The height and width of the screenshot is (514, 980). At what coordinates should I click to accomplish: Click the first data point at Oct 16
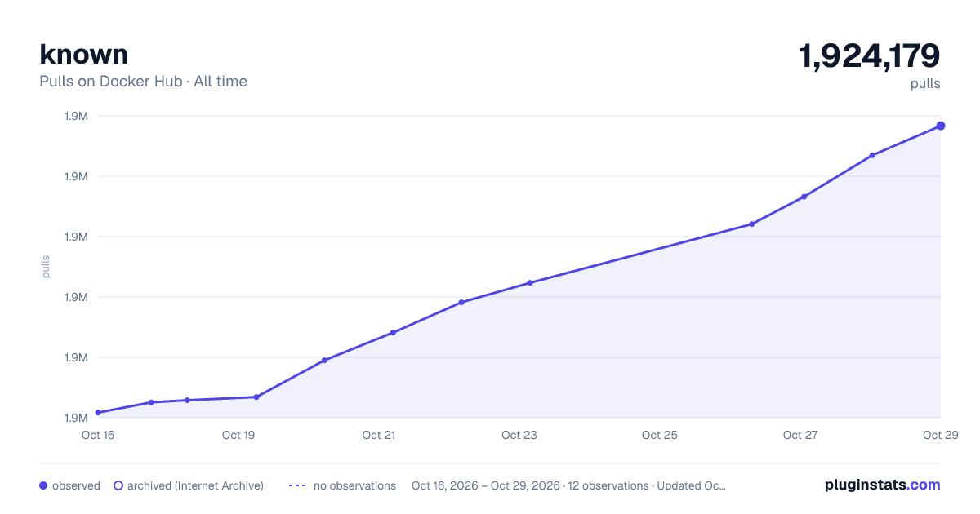(98, 413)
